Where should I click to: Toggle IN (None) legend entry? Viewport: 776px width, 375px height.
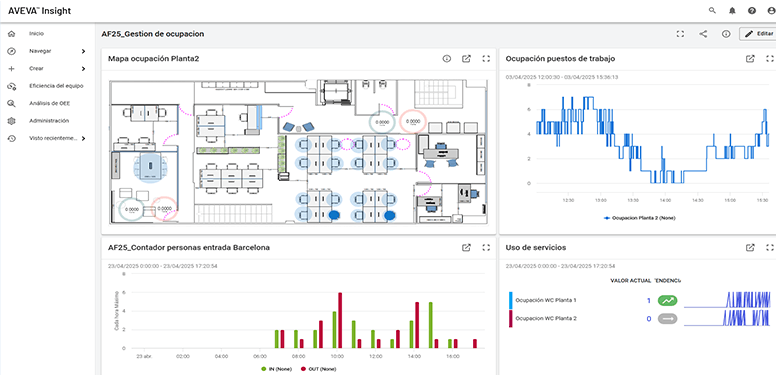click(276, 369)
